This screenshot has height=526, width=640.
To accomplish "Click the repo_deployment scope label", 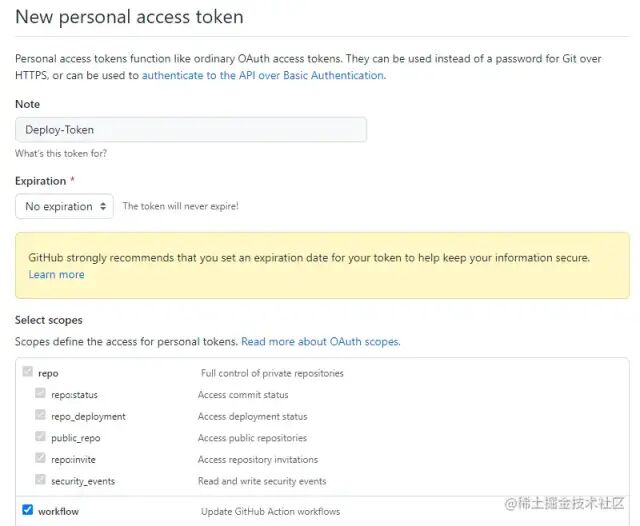I will click(88, 416).
